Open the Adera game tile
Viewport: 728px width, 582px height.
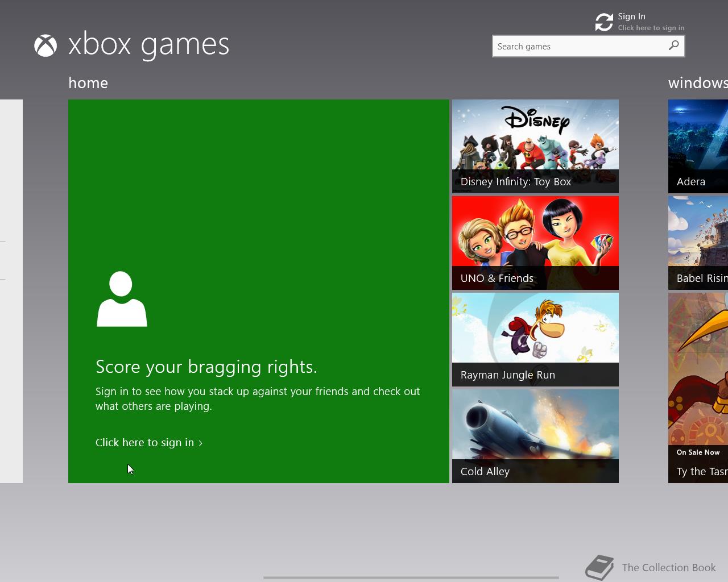(x=698, y=146)
